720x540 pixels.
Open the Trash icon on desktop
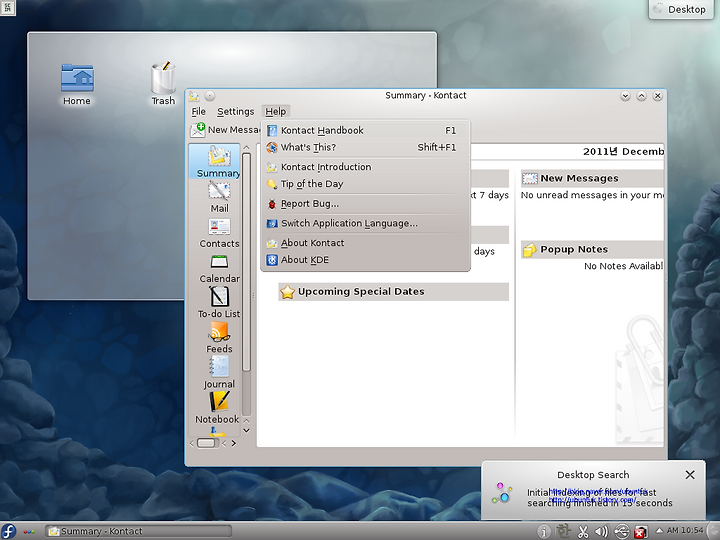[163, 84]
